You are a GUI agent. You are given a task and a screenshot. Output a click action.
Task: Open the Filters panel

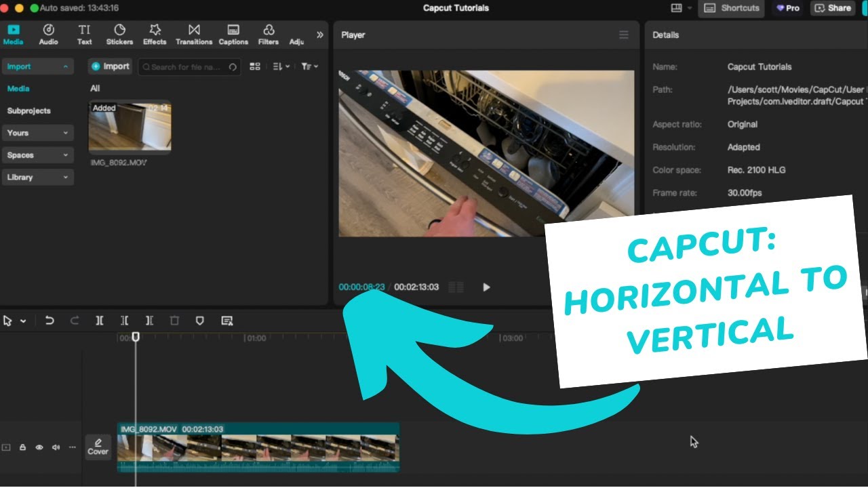pos(268,34)
